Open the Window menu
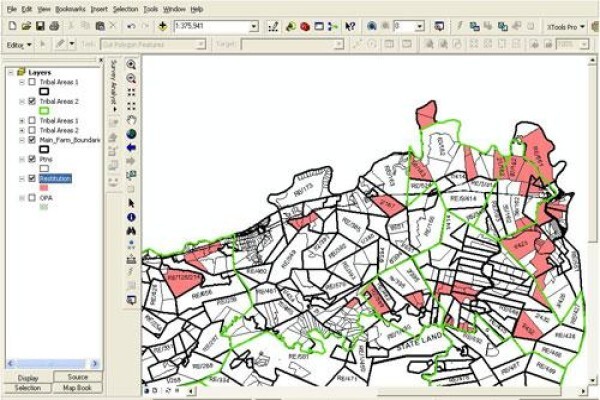The width and height of the screenshot is (600, 400). click(x=174, y=9)
